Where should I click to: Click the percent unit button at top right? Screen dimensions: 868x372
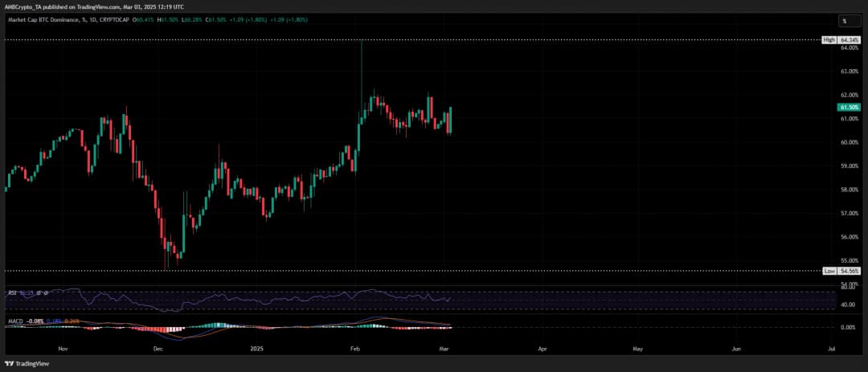(x=846, y=21)
